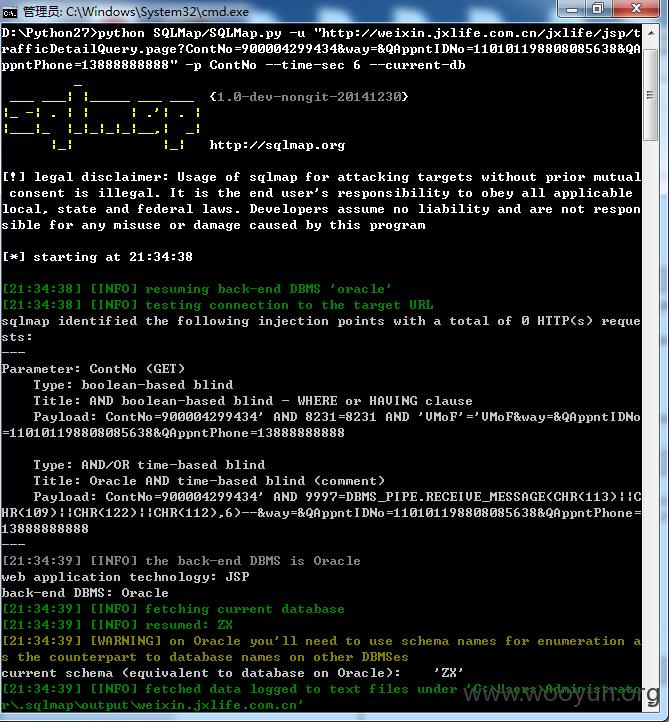Click 'testing connection to the target URL' line
Screen dimensions: 669x722
click(x=217, y=305)
